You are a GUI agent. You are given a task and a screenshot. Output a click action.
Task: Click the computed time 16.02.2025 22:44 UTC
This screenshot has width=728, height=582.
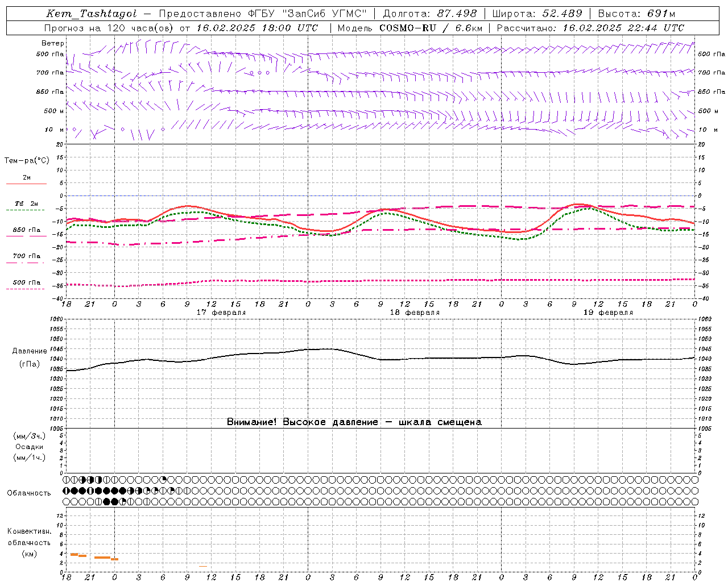pyautogui.click(x=623, y=28)
